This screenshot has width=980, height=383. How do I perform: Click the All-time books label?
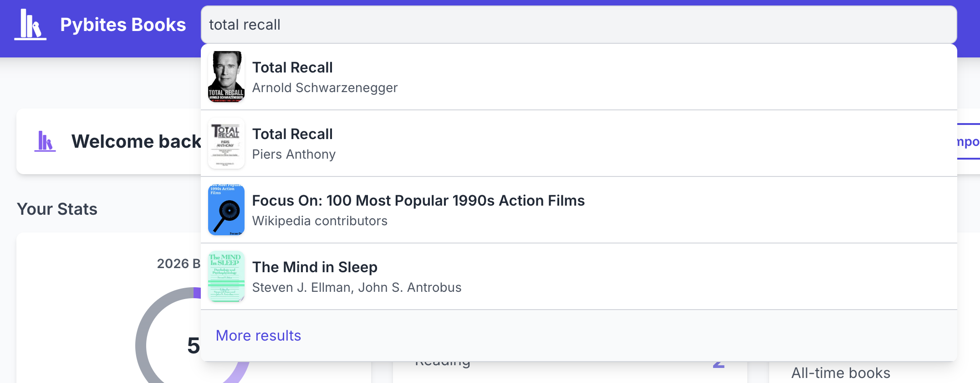(x=840, y=373)
